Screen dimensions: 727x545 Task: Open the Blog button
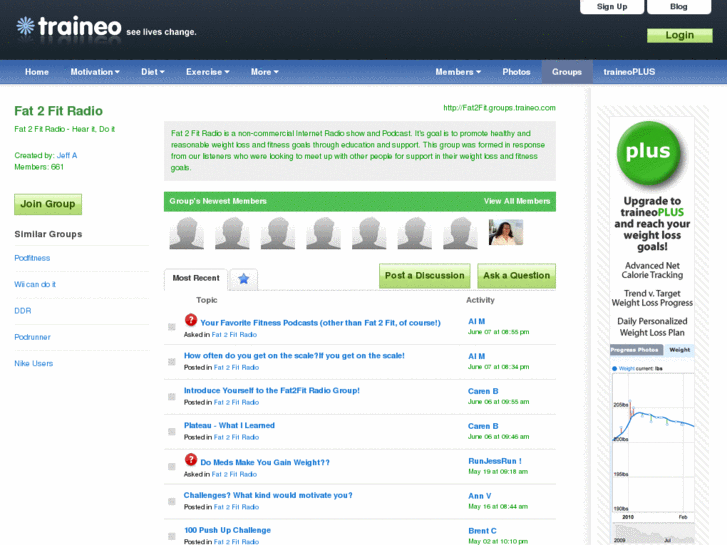click(x=679, y=6)
